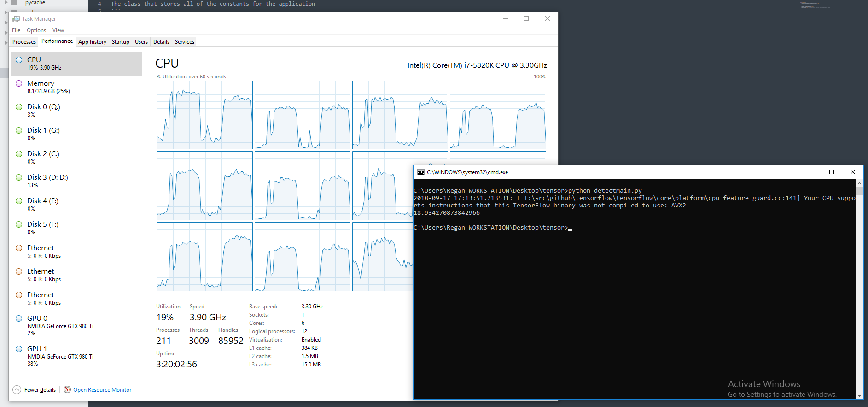Viewport: 868px width, 407px height.
Task: Select the first Ethernet adapter entry
Action: point(76,252)
